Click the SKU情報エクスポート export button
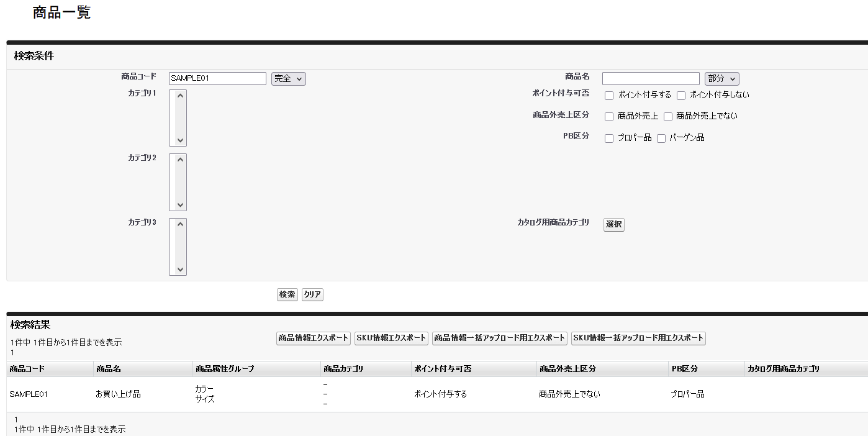The width and height of the screenshot is (868, 436). pyautogui.click(x=391, y=338)
